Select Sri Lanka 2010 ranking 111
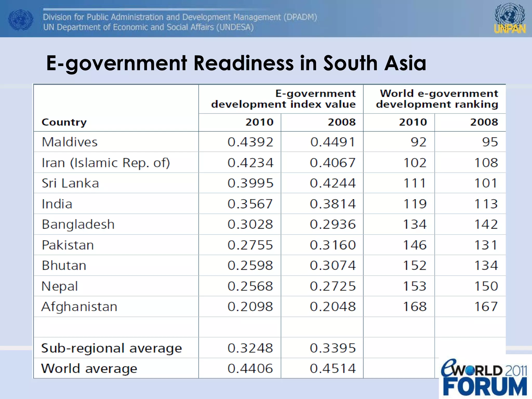 tap(415, 183)
